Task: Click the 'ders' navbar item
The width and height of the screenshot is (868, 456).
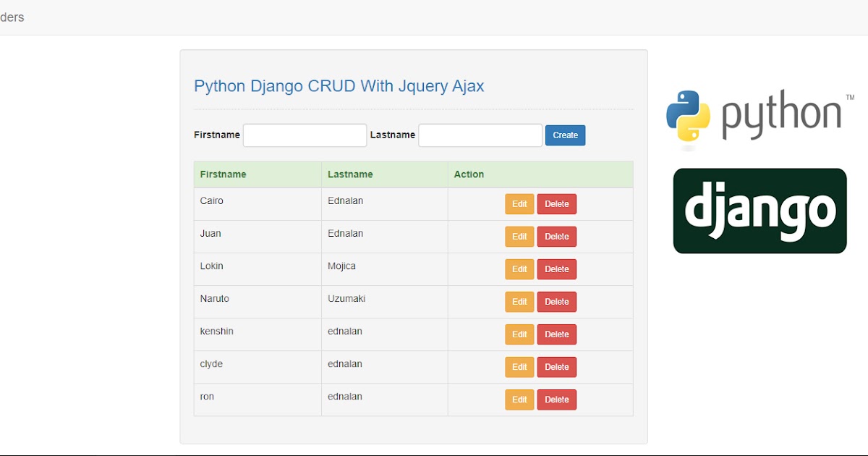Action: click(12, 17)
